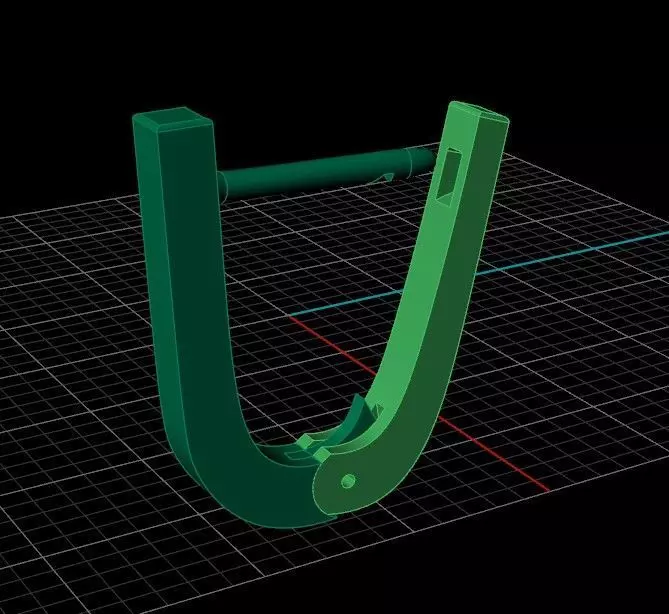Select the dark green left arm body

(196, 320)
